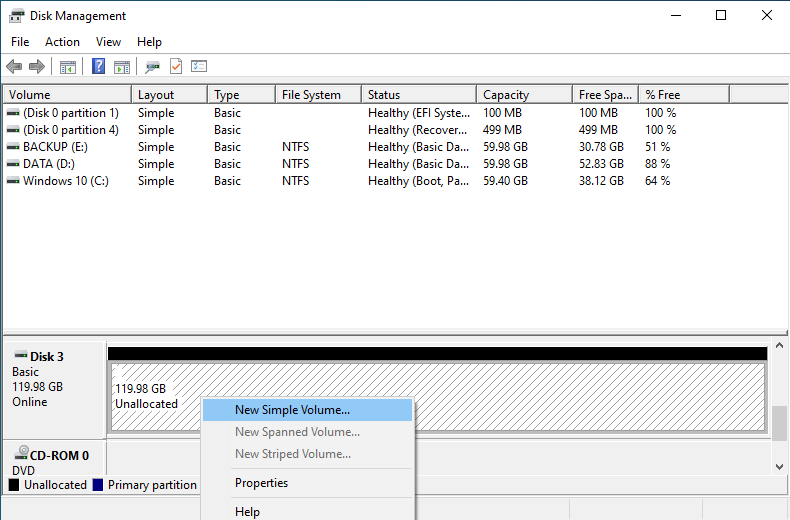Click the "52.83 GB" free space cell

pyautogui.click(x=601, y=164)
